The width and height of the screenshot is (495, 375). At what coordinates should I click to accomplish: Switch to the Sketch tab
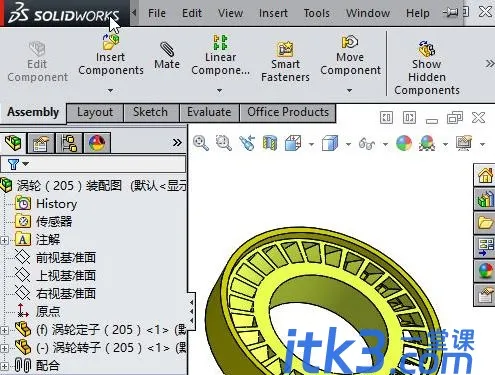150,112
